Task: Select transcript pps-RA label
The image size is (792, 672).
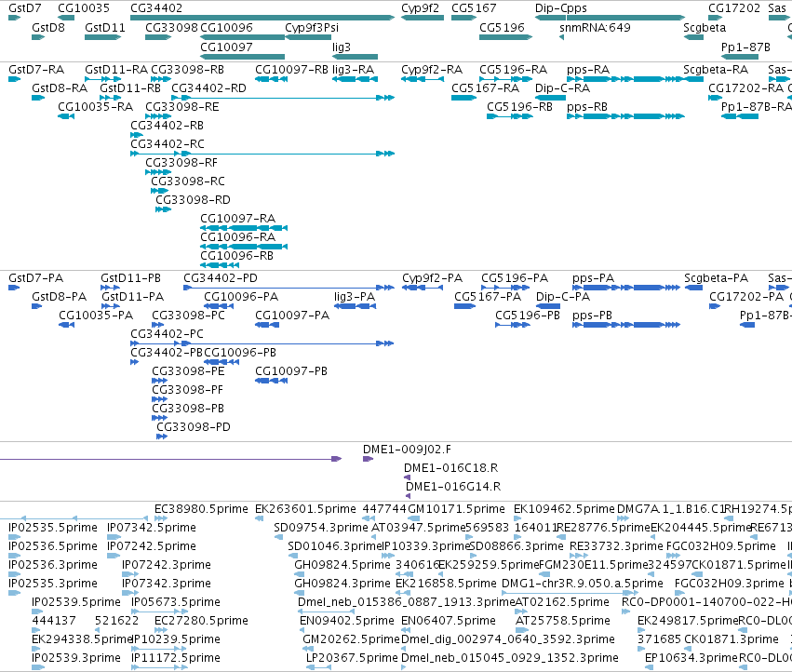Action: coord(588,69)
